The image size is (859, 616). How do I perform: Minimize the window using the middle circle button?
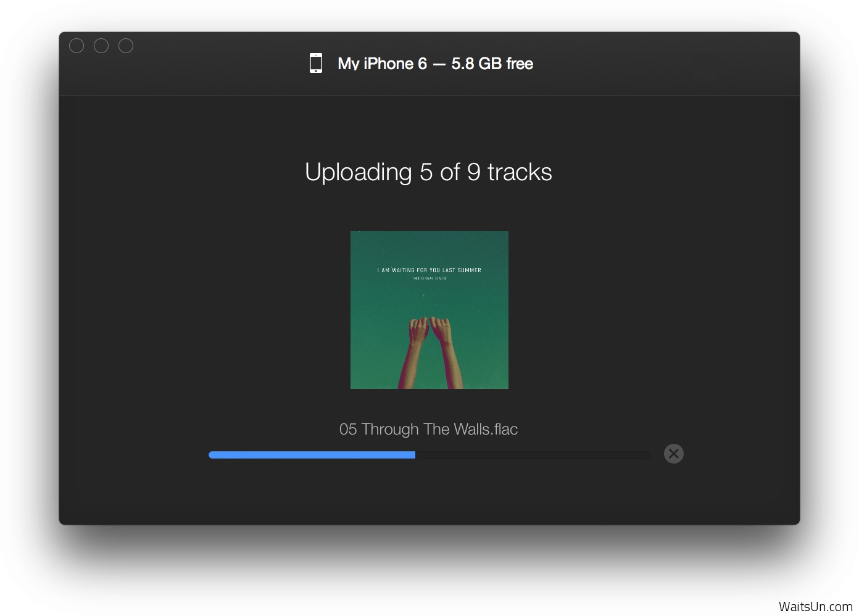coord(101,46)
